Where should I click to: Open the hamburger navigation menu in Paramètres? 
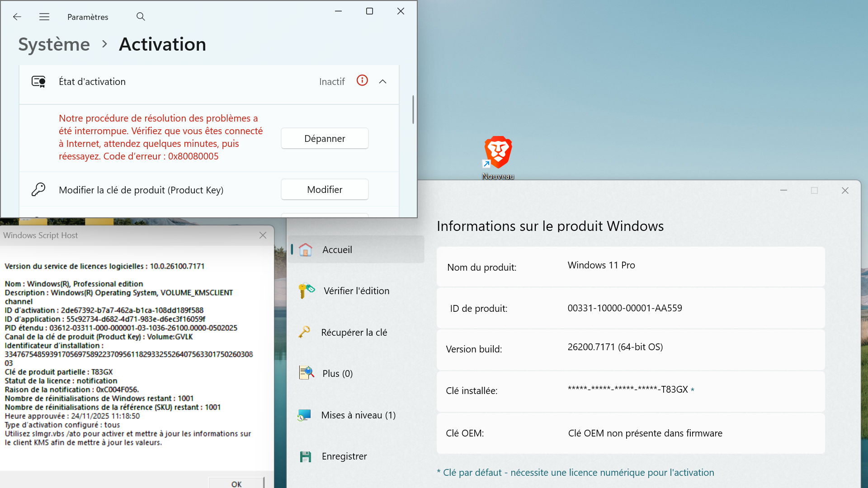[44, 17]
